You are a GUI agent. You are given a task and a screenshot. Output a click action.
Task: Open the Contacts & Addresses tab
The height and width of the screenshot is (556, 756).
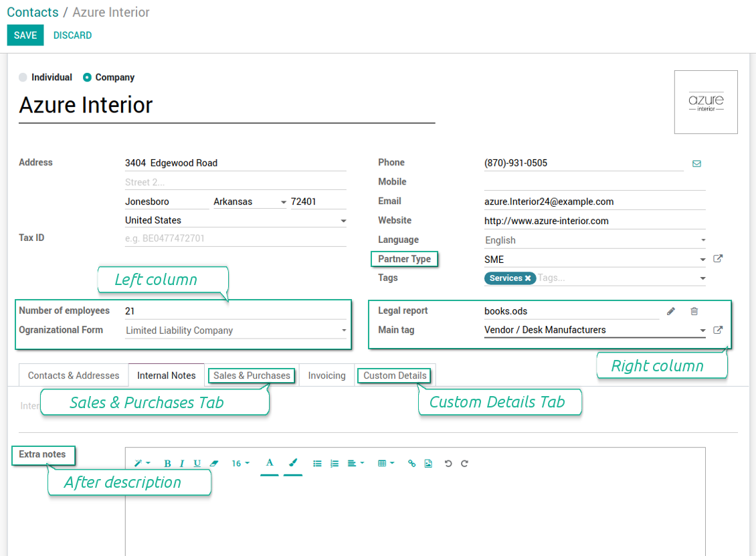74,376
